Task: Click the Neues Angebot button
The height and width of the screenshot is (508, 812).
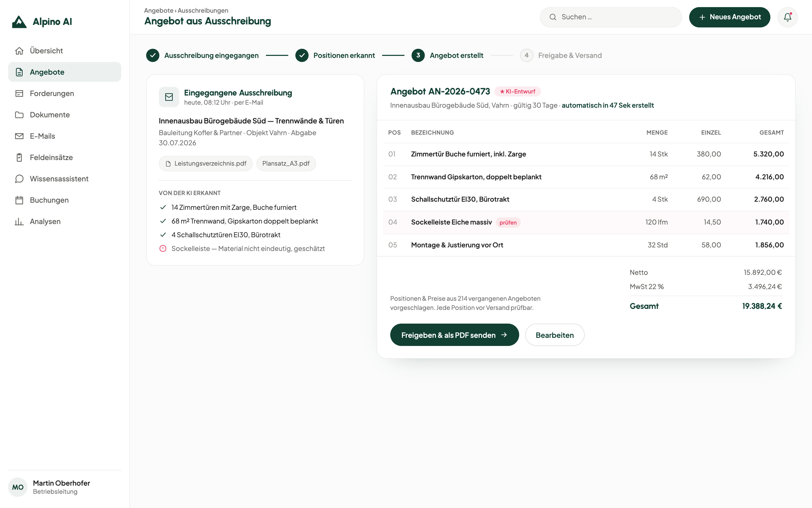Action: pyautogui.click(x=730, y=17)
